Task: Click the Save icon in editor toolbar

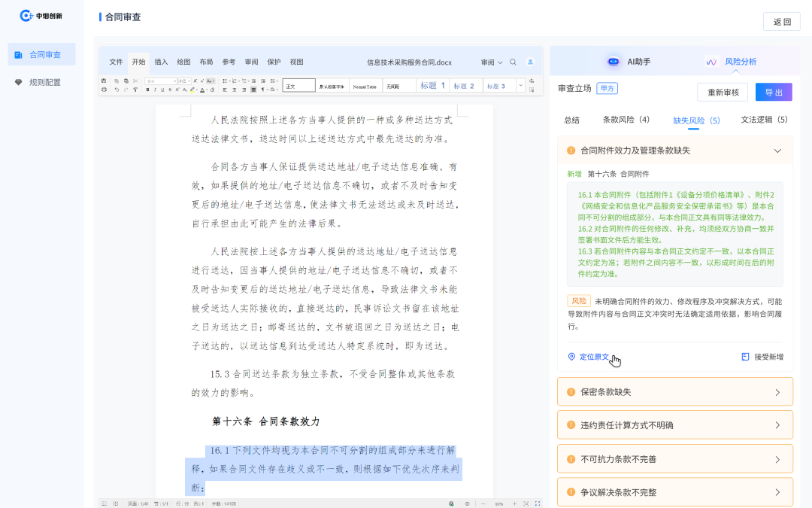Action: click(x=104, y=81)
